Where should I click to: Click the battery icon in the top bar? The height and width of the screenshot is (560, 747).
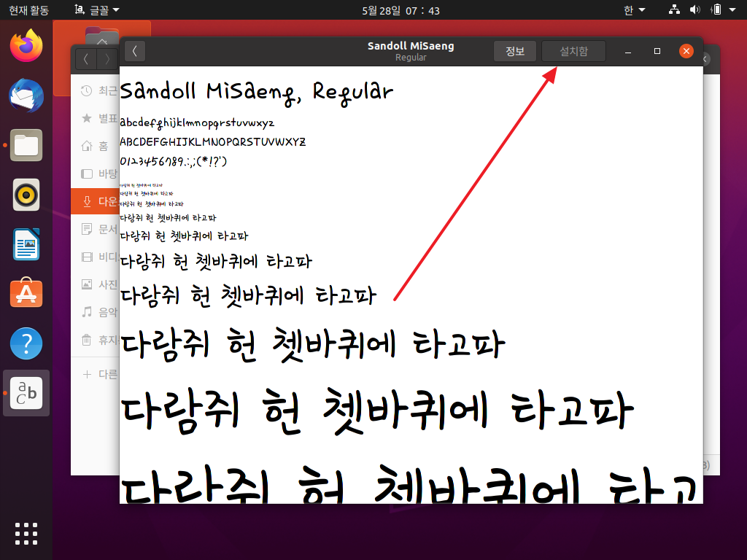pos(716,9)
